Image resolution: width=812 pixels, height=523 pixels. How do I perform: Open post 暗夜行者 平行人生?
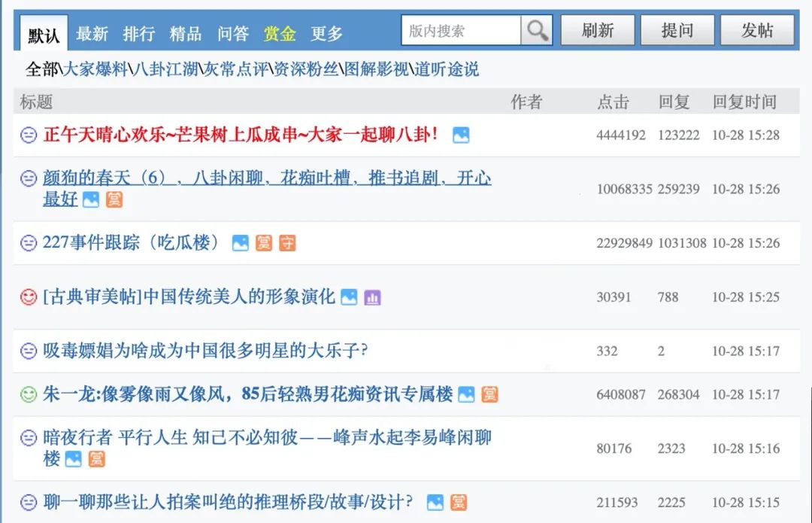point(267,448)
